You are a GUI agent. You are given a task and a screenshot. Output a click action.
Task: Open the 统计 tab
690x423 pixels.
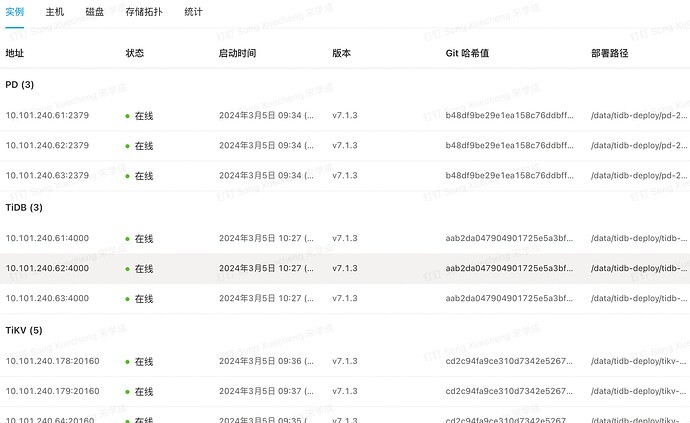pos(193,12)
